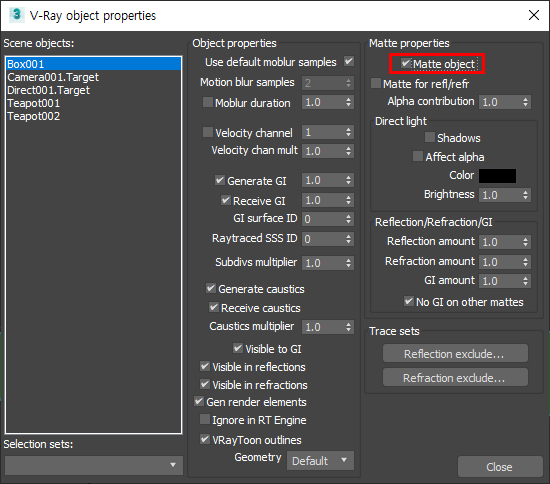Click GI amount value field
The width and height of the screenshot is (550, 484).
pyautogui.click(x=500, y=281)
